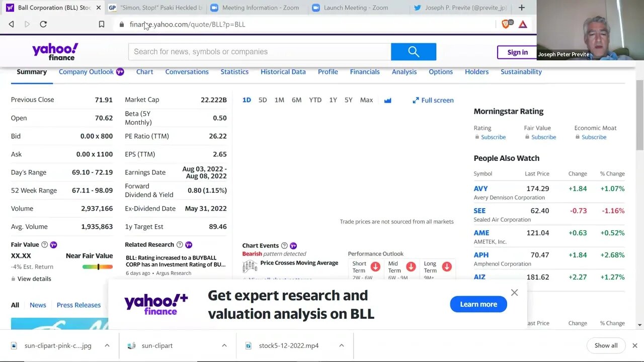Open the Historical Data tab
This screenshot has height=362, width=644.
[283, 72]
